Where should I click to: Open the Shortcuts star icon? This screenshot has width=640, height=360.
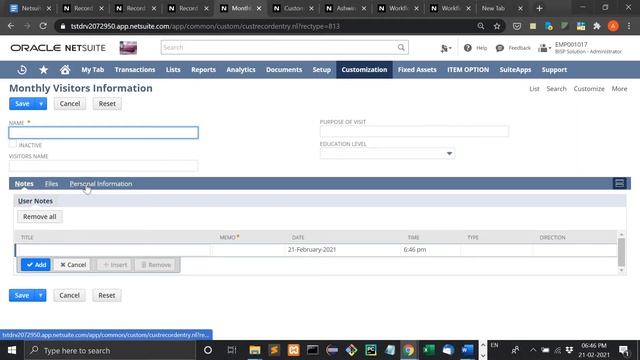coord(44,70)
